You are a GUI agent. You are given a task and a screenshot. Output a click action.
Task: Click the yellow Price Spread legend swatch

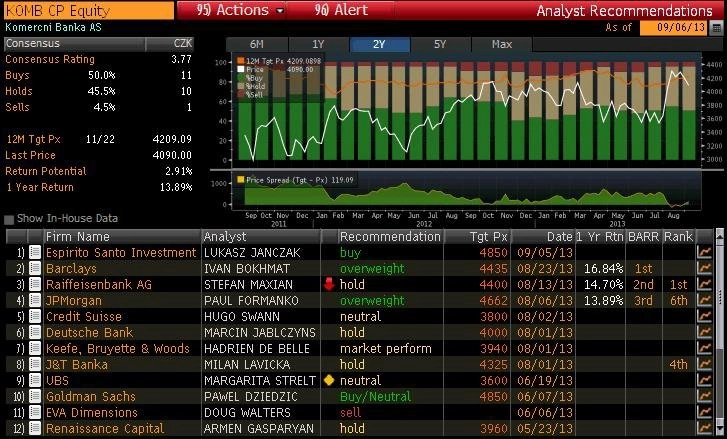(x=240, y=179)
